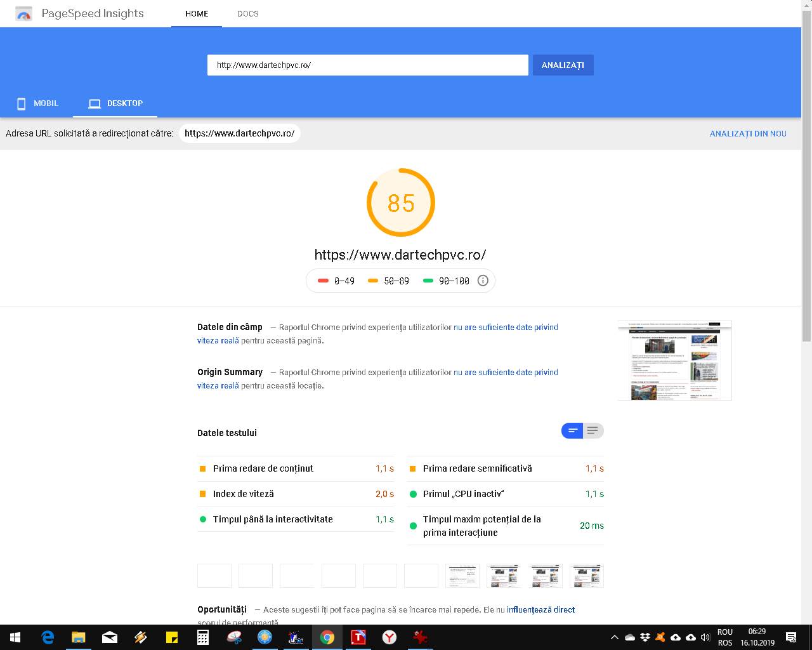
Task: Open the Origin Summary 'nu are suficiente date' link
Action: pyautogui.click(x=506, y=372)
